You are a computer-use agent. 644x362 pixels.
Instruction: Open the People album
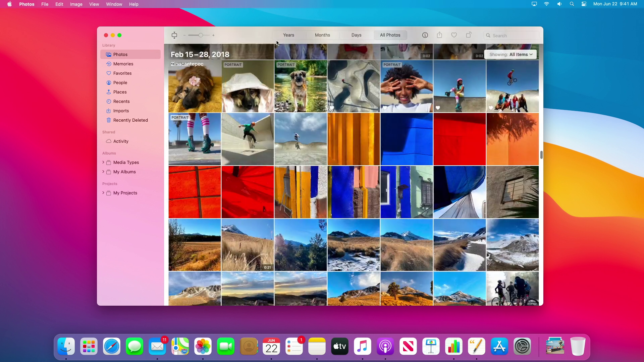pyautogui.click(x=130, y=82)
